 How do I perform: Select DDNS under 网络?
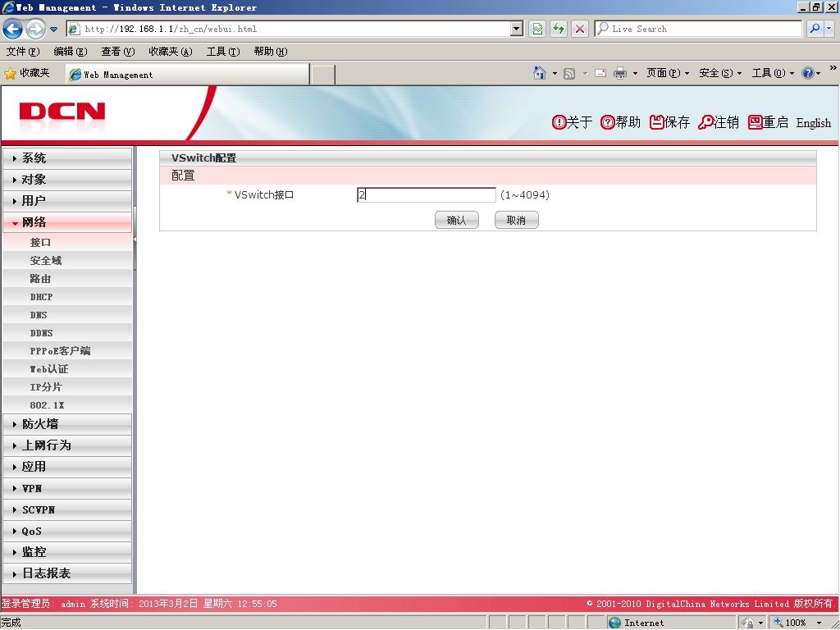point(67,333)
